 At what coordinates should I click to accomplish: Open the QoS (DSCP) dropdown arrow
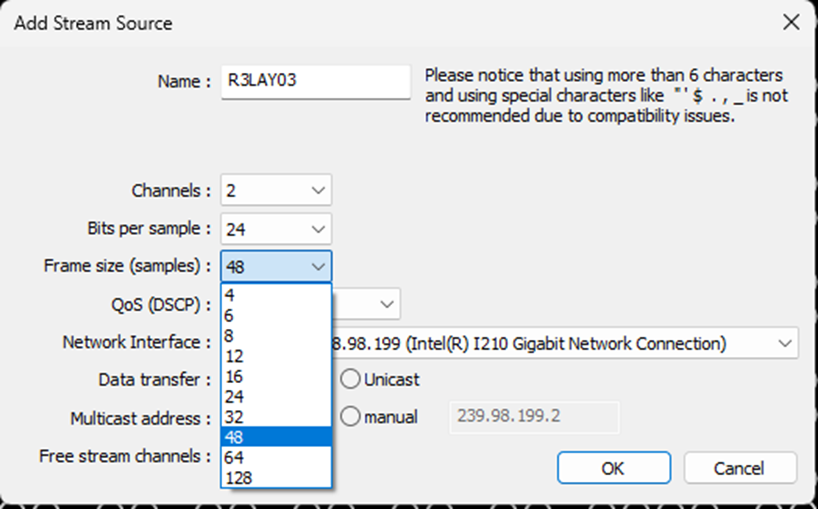click(385, 304)
